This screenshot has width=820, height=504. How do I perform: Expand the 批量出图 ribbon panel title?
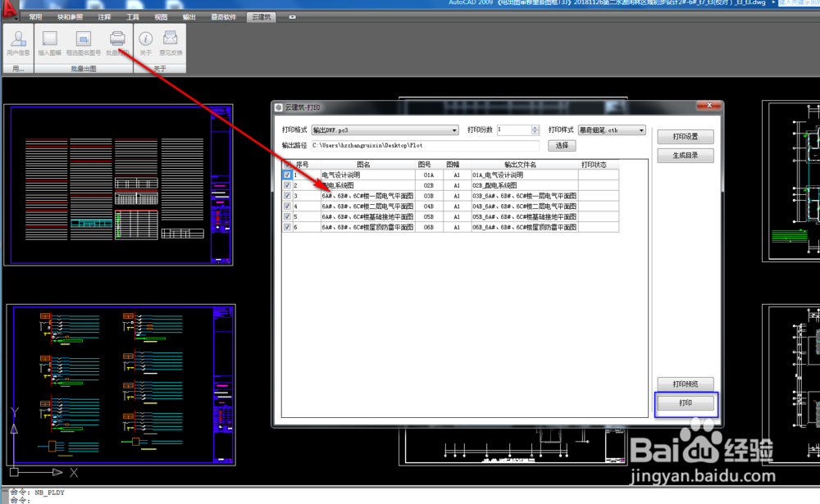click(x=84, y=69)
